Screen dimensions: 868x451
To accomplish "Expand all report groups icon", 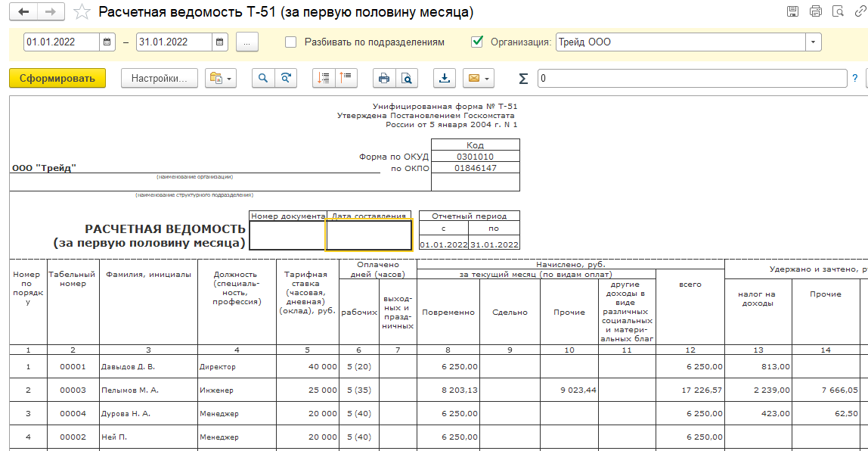I will point(324,78).
